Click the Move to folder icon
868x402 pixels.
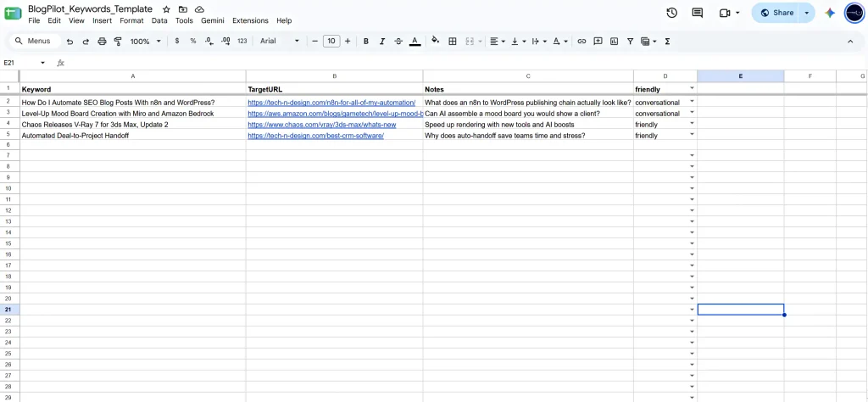tap(183, 9)
